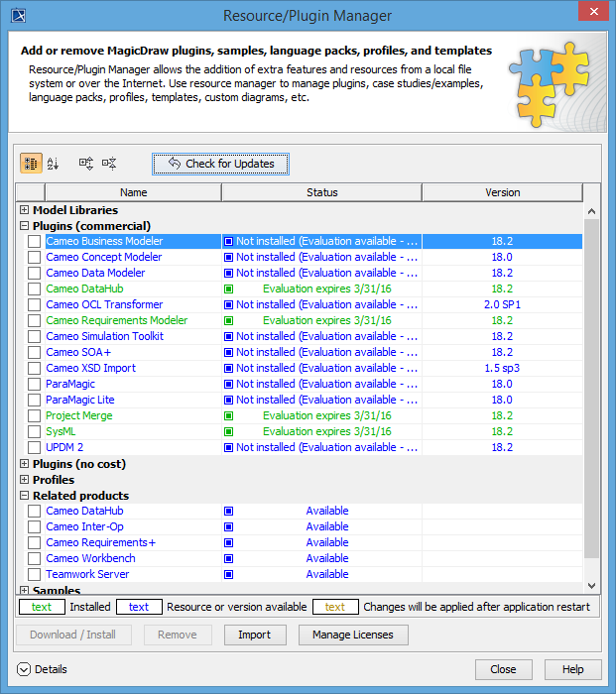
Task: Expand the Details section at bottom
Action: pos(24,669)
